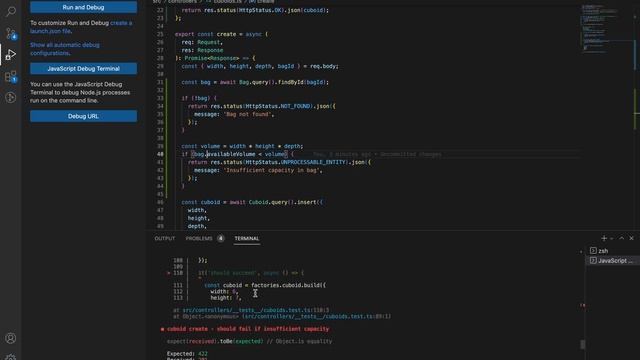The height and width of the screenshot is (360, 640).
Task: Click the 'findById' call on line 31
Action: click(x=291, y=82)
